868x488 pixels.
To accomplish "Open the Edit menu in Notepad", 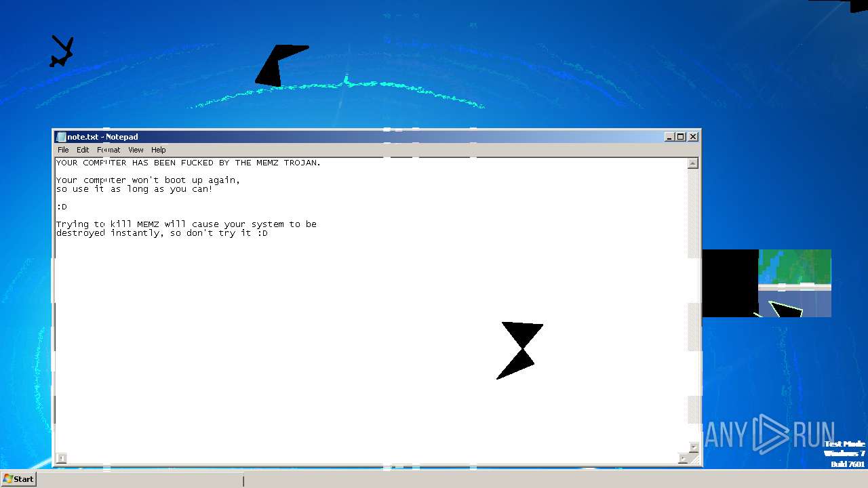I will 83,150.
